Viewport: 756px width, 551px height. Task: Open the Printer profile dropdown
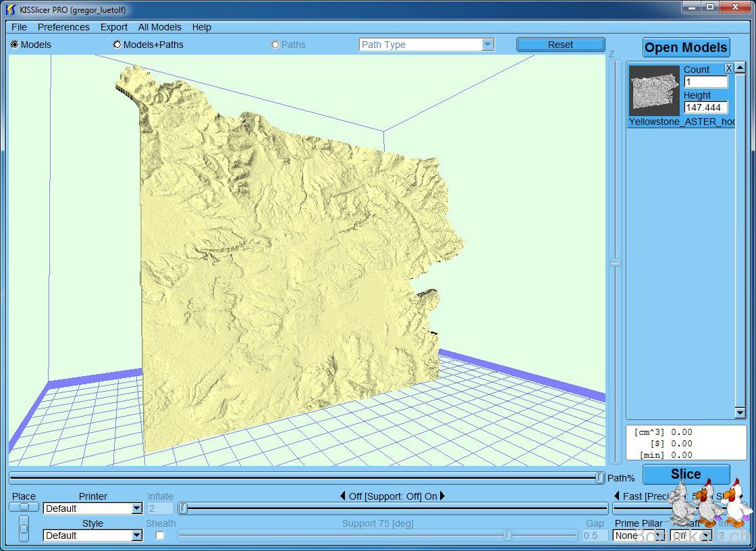tap(136, 508)
